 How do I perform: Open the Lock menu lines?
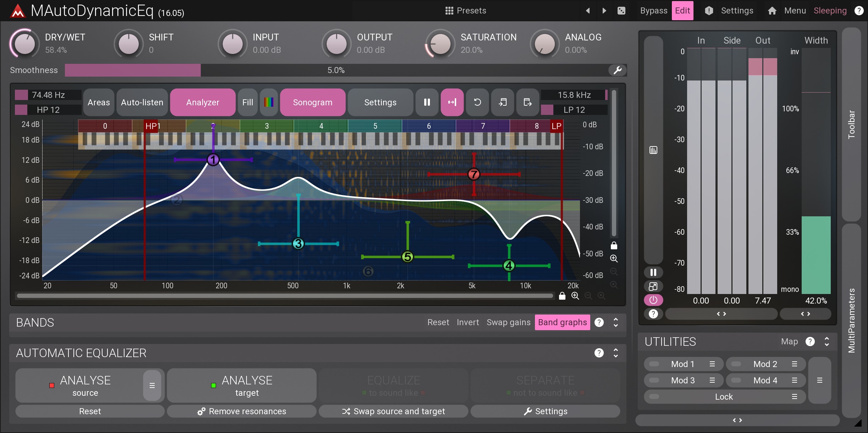(x=795, y=397)
